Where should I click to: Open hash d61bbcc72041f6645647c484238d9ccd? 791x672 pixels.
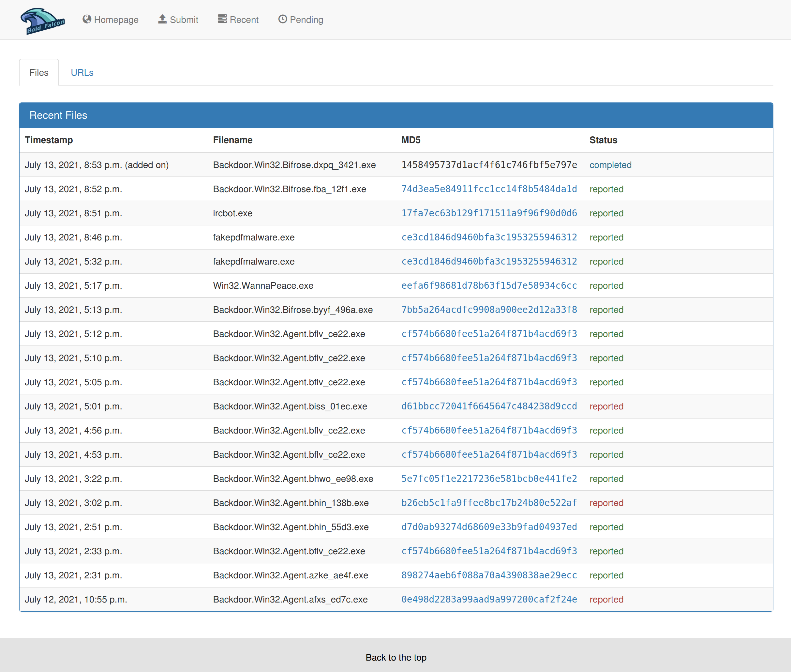[489, 406]
